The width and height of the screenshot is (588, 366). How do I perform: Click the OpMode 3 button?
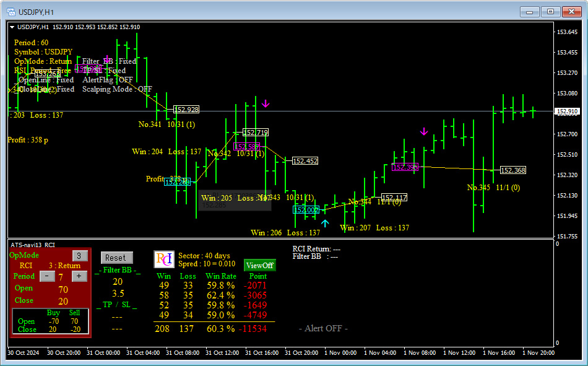click(79, 256)
